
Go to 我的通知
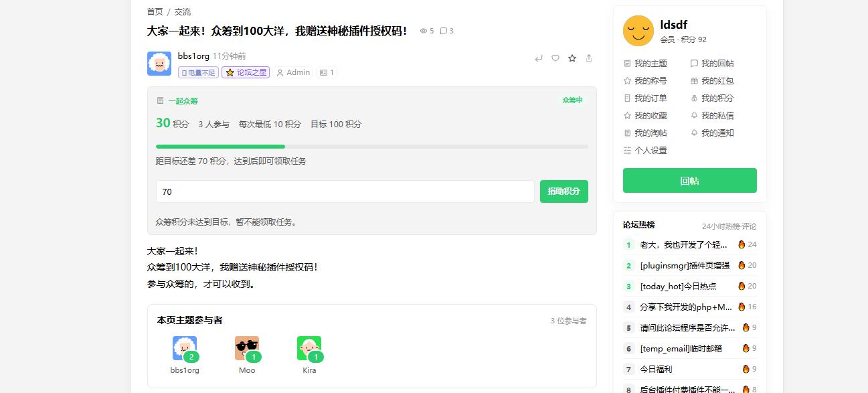click(712, 133)
